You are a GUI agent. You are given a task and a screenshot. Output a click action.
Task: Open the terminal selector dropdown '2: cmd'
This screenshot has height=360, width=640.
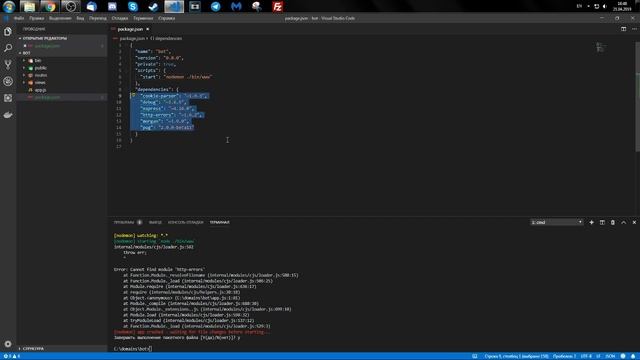(556, 222)
